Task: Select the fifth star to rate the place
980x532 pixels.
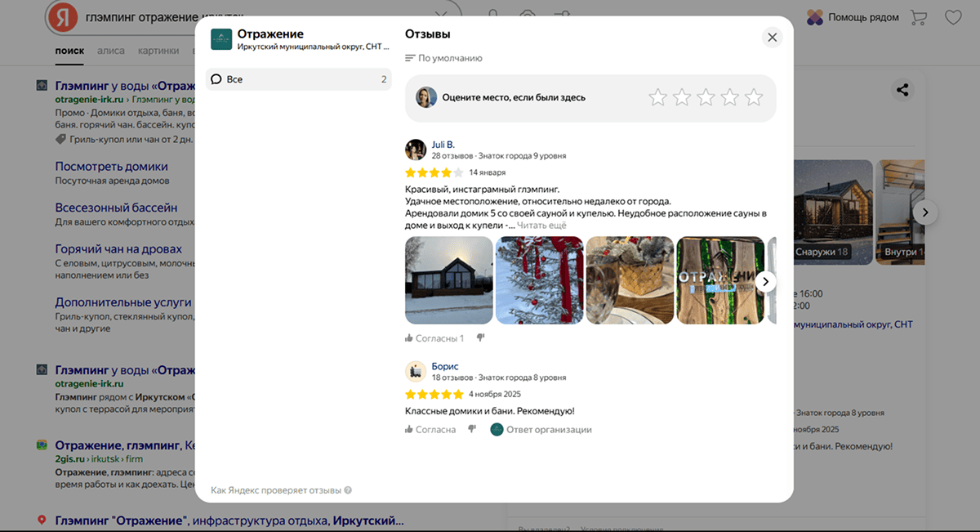Action: click(753, 96)
